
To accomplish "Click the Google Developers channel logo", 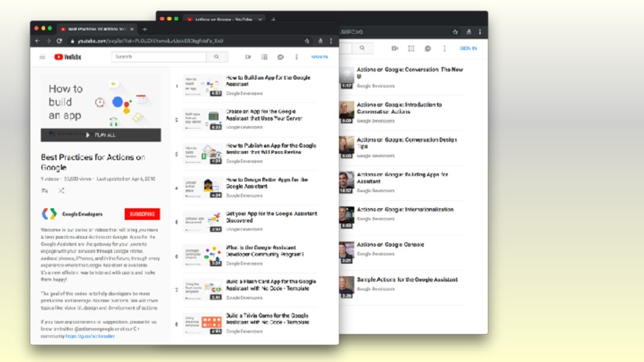I will tap(49, 214).
